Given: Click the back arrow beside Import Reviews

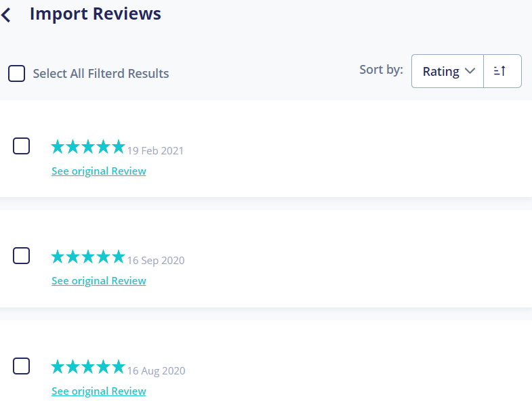Looking at the screenshot, I should (7, 14).
